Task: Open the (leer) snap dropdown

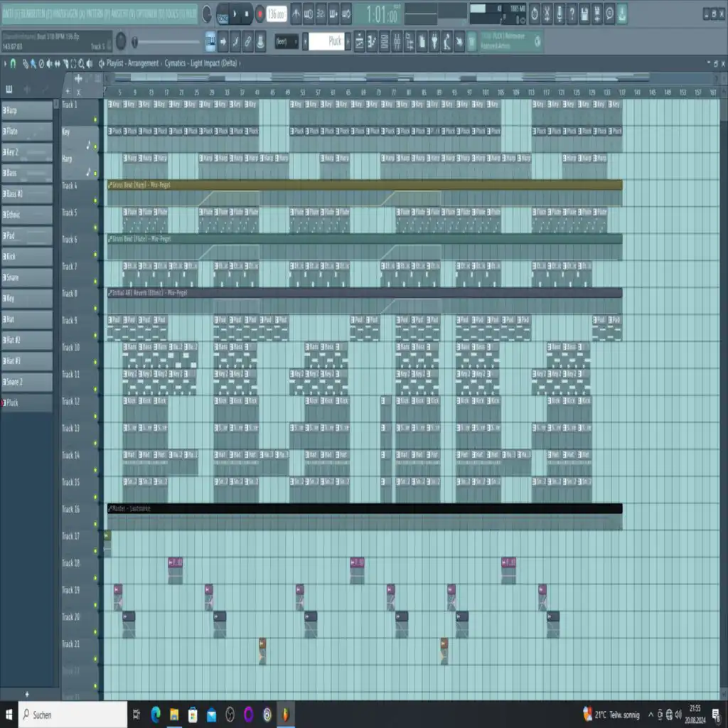Action: point(287,42)
